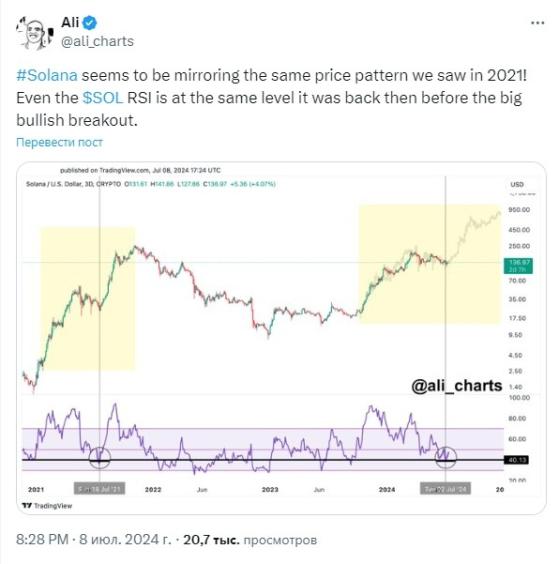Viewport: 559px width, 564px height.
Task: Open the @ali_charts handle link
Action: pyautogui.click(x=97, y=41)
